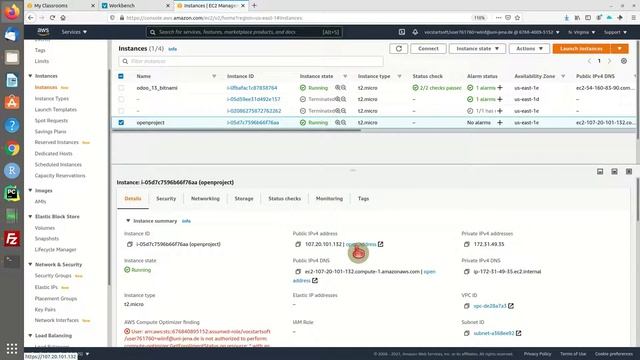Open the notifications bell
The image size is (640, 360).
point(415,32)
